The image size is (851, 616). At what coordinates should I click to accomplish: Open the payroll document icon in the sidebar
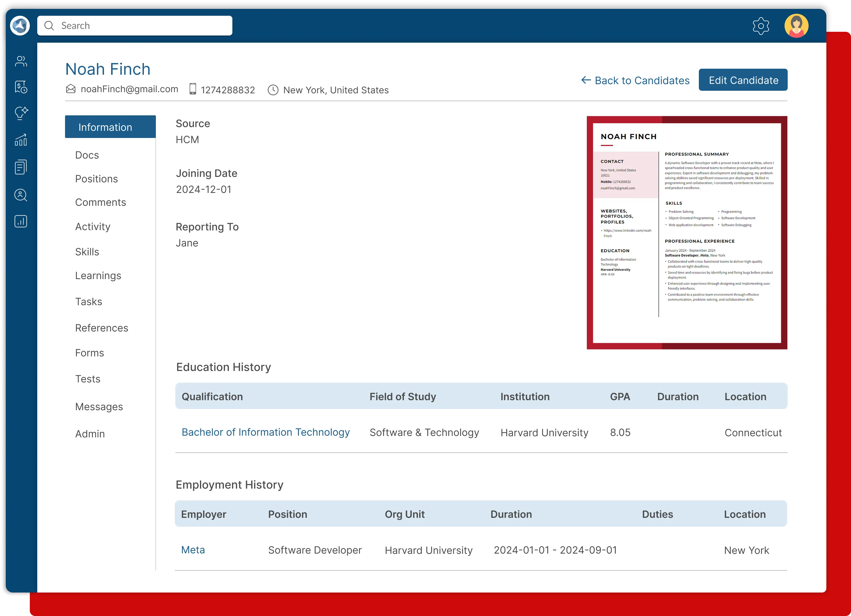pyautogui.click(x=21, y=87)
